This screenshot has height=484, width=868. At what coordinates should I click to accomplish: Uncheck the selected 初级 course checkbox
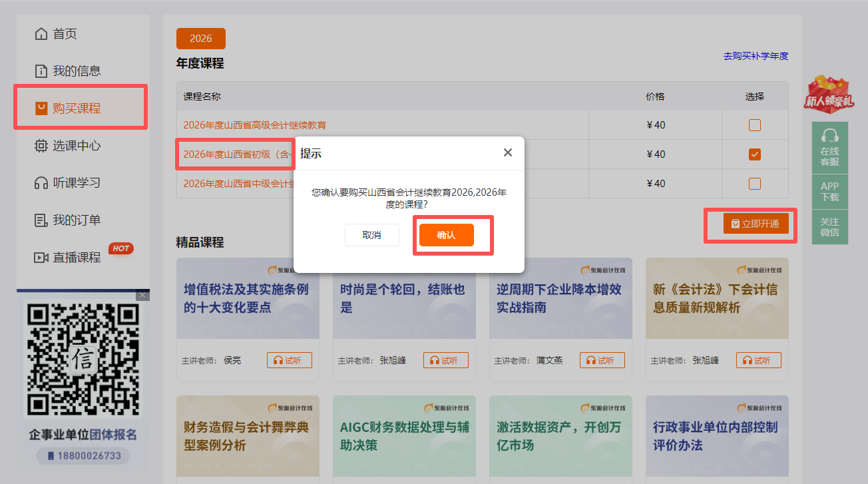754,153
